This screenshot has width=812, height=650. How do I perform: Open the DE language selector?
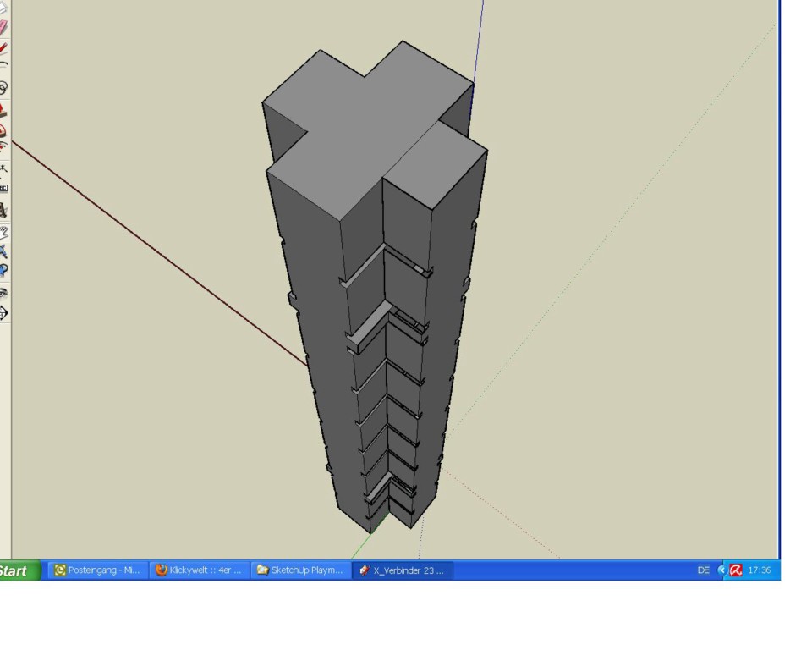pyautogui.click(x=703, y=570)
